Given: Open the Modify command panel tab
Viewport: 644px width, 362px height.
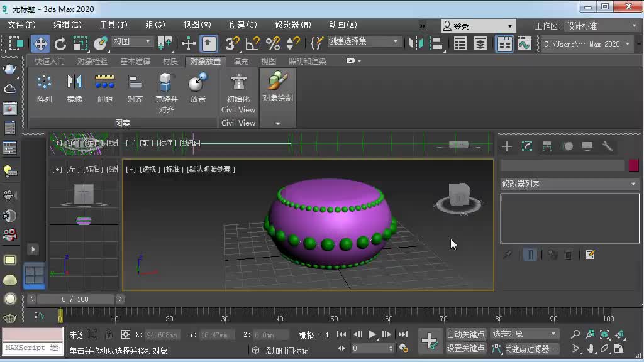Looking at the screenshot, I should [527, 146].
